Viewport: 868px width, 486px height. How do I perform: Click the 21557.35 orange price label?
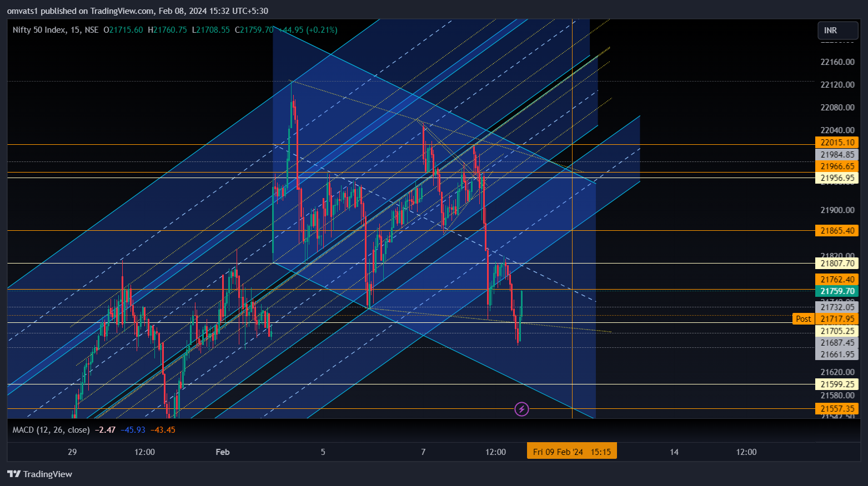tap(837, 409)
